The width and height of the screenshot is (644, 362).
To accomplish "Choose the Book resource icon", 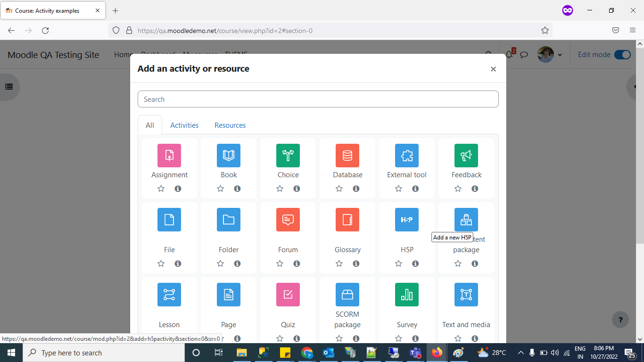I will [x=229, y=156].
